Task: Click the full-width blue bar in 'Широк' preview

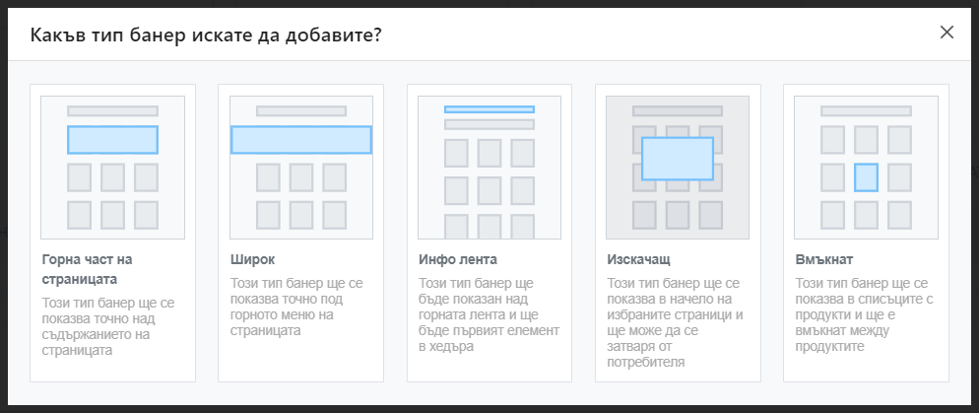Action: point(300,140)
